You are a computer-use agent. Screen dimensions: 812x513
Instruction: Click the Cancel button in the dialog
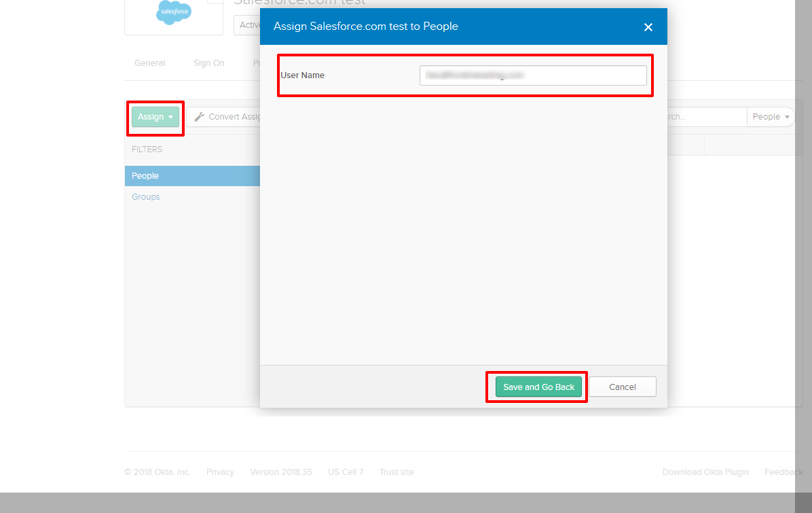pyautogui.click(x=622, y=387)
